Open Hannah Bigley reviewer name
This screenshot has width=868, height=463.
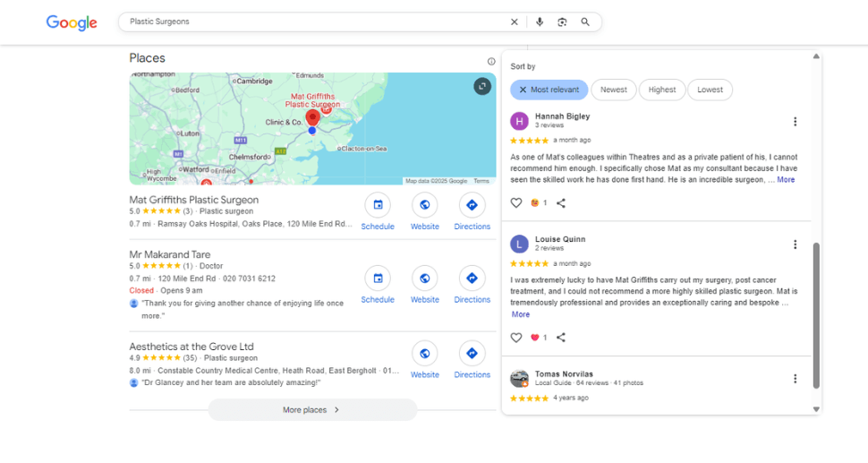563,116
